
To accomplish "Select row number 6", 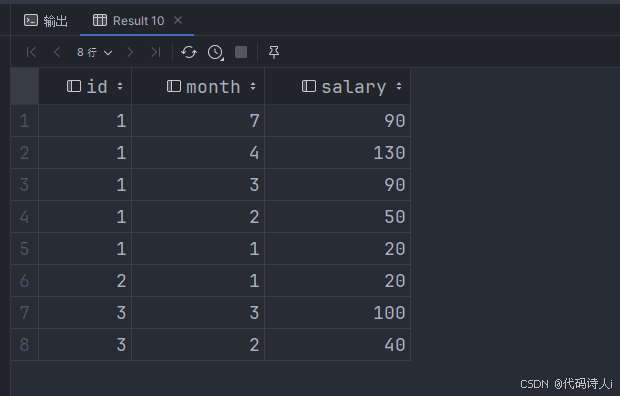I will point(25,281).
